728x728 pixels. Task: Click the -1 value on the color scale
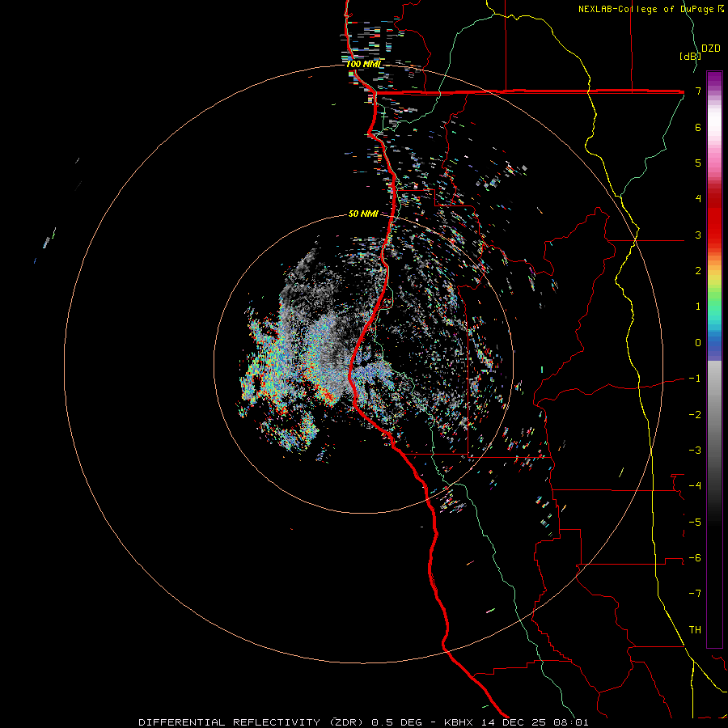pyautogui.click(x=695, y=379)
